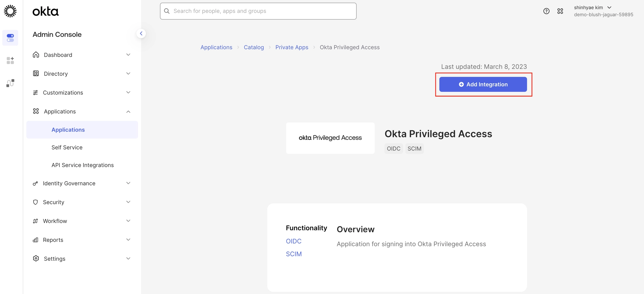Expand the Security section chevron
This screenshot has height=294, width=644.
[128, 202]
